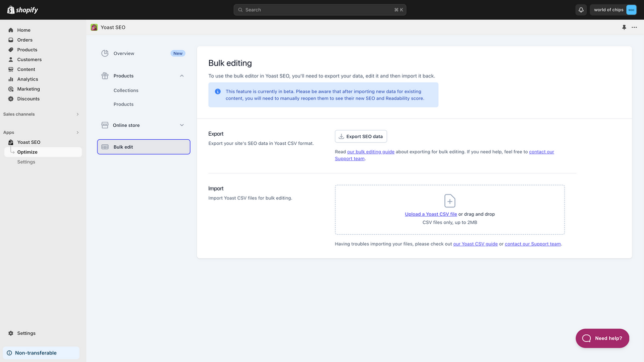This screenshot has width=644, height=362.
Task: Click contact our Support team under Import
Action: click(533, 244)
